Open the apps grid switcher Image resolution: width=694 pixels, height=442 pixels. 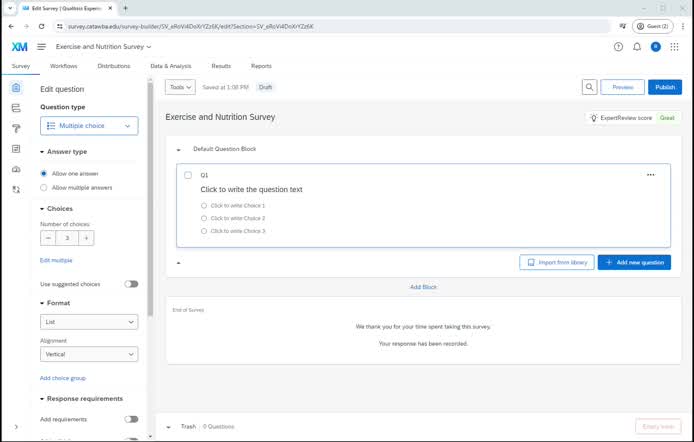[x=674, y=46]
